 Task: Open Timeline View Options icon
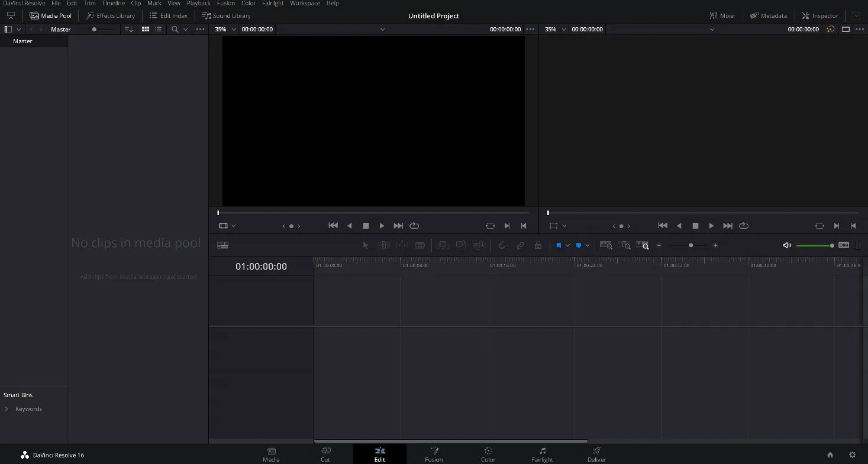point(223,245)
